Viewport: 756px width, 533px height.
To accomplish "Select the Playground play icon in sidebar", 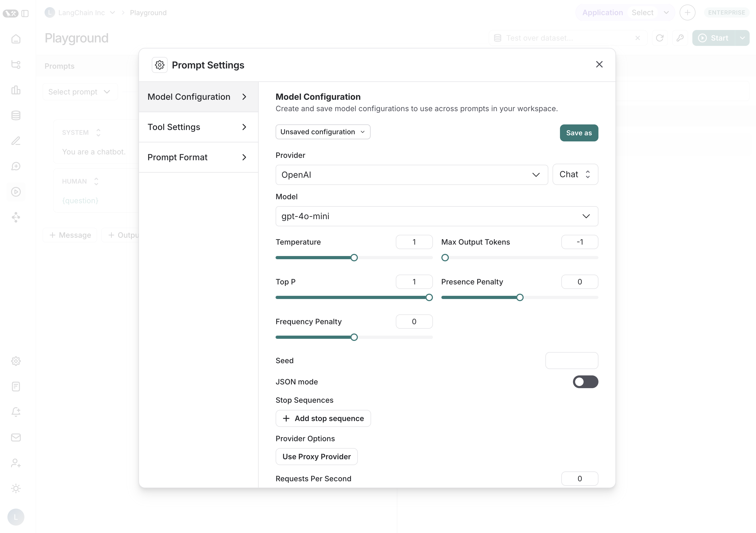I will (x=16, y=191).
